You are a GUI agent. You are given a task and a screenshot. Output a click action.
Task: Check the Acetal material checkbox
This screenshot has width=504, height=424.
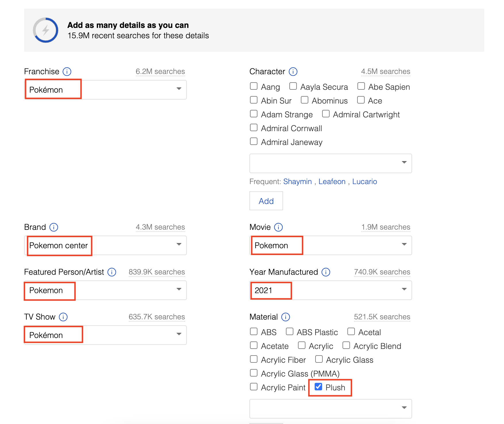point(351,331)
